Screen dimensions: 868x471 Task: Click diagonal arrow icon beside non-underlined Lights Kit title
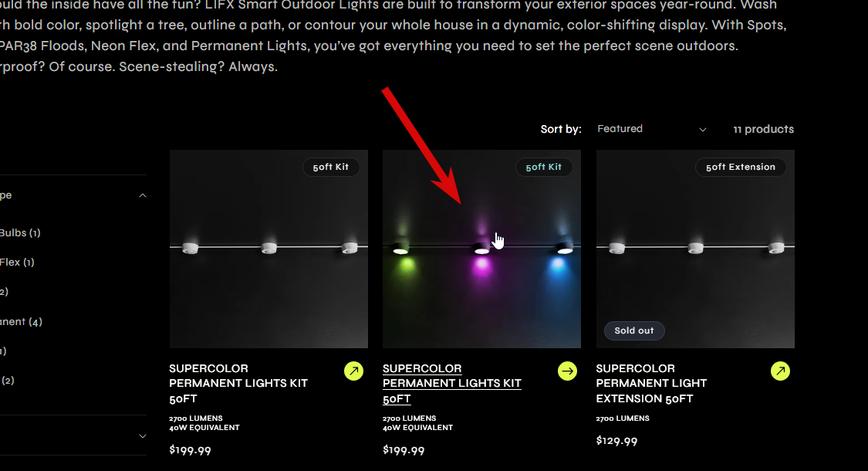tap(353, 371)
